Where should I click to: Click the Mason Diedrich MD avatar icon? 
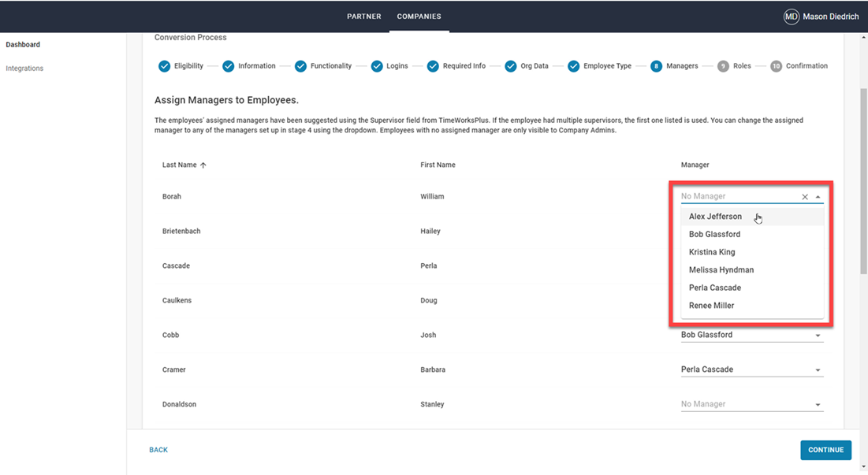click(x=792, y=16)
